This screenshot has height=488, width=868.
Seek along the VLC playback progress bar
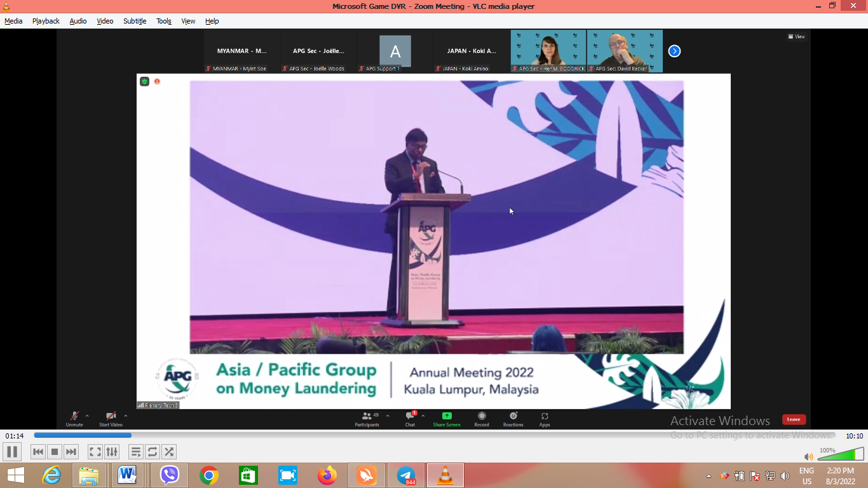[x=436, y=435]
